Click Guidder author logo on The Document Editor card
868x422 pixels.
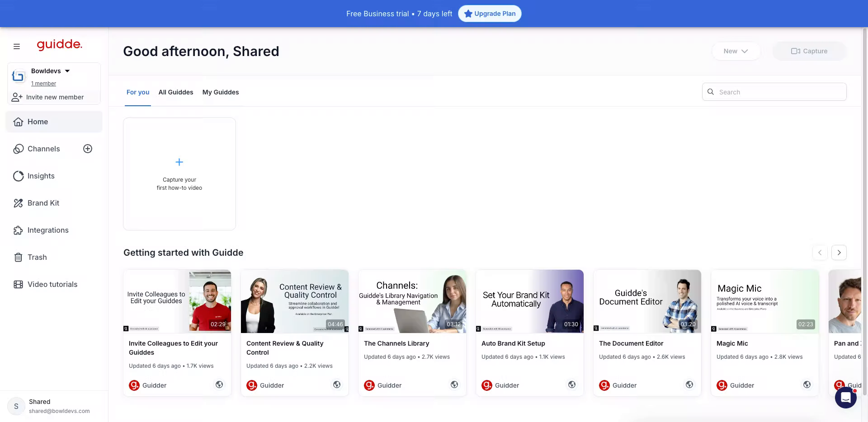click(x=604, y=385)
